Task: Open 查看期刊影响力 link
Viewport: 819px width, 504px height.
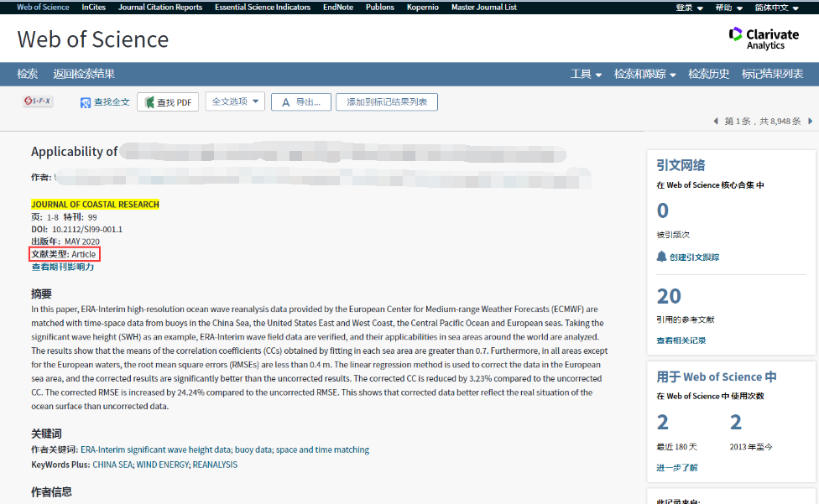Action: point(63,267)
